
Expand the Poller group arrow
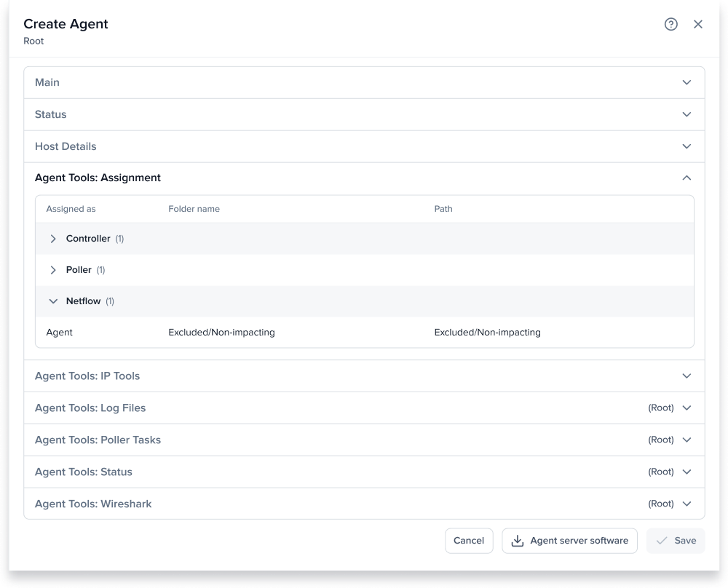tap(53, 270)
